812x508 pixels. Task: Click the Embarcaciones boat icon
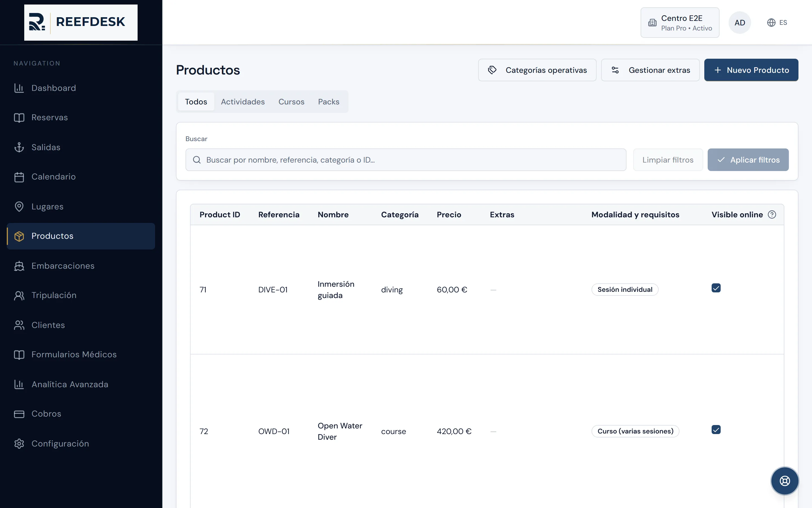click(x=19, y=266)
